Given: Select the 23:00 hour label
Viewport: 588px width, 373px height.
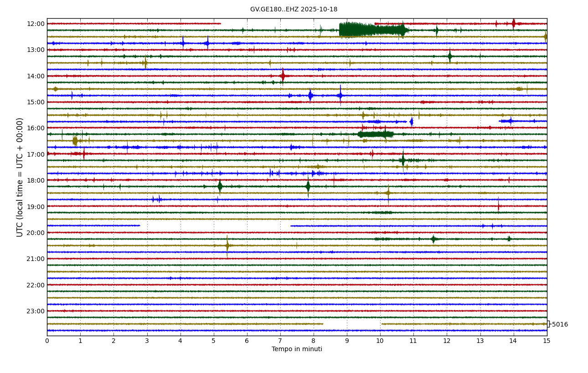Looking at the screenshot, I should [x=36, y=311].
